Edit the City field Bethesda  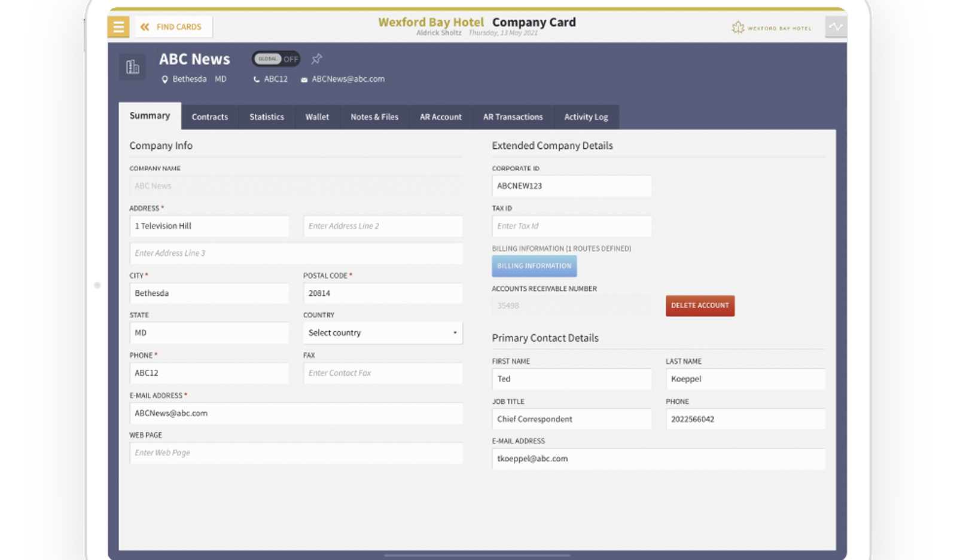(209, 293)
